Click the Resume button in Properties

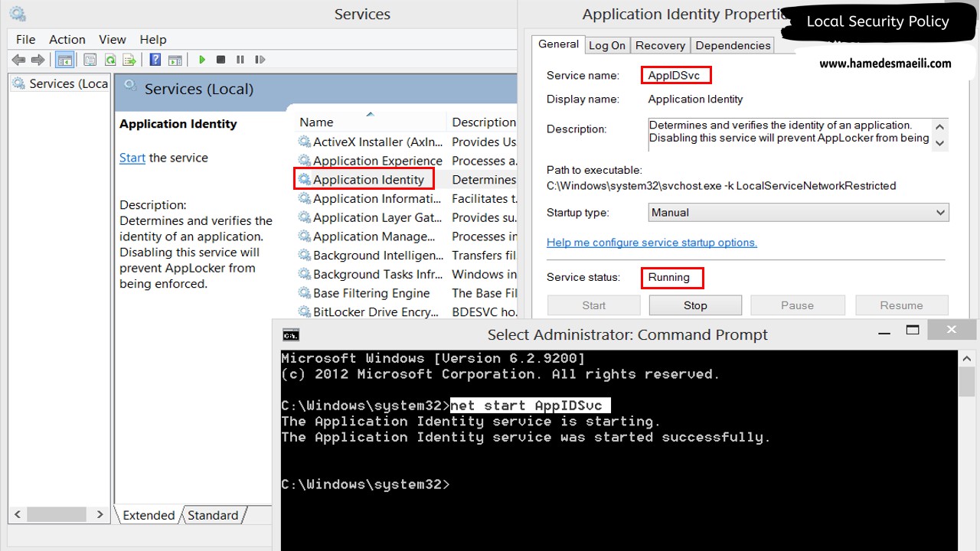pos(901,305)
